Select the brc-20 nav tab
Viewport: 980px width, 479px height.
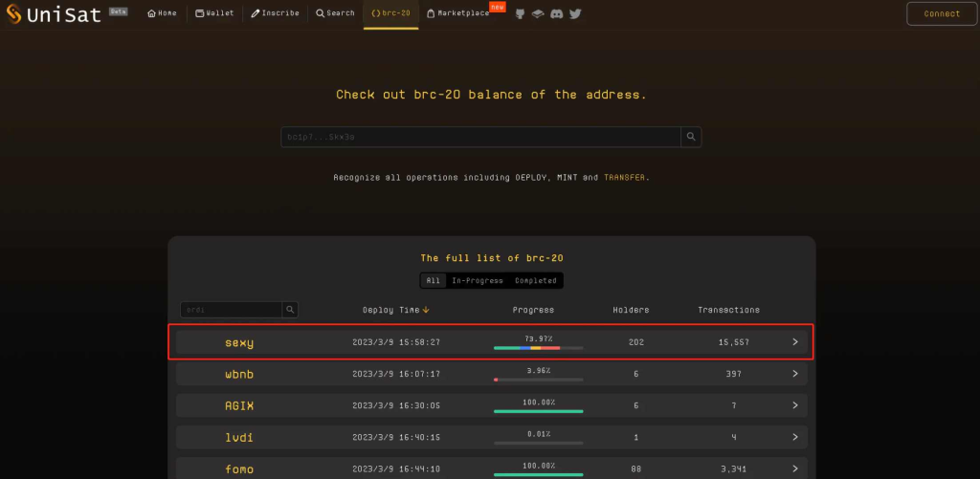(391, 13)
